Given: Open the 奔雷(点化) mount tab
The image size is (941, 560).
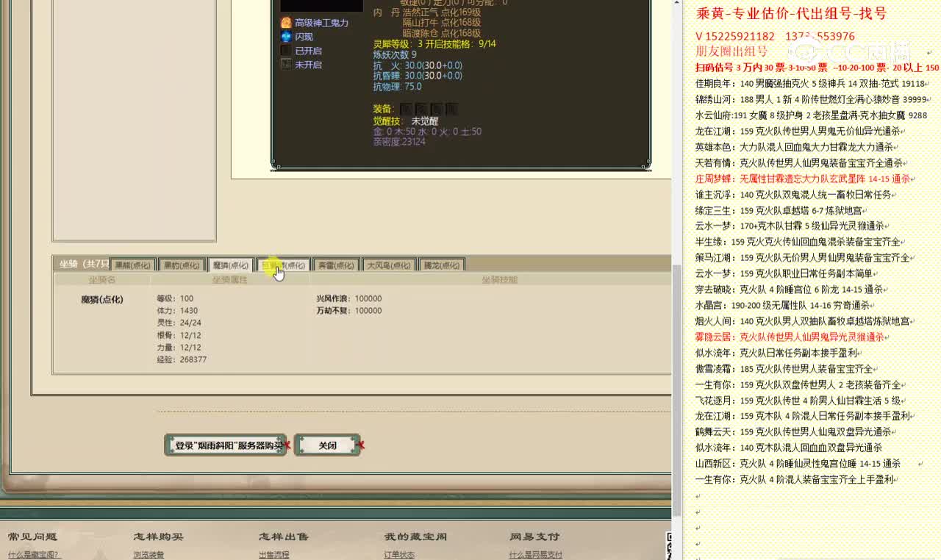Looking at the screenshot, I should [336, 265].
